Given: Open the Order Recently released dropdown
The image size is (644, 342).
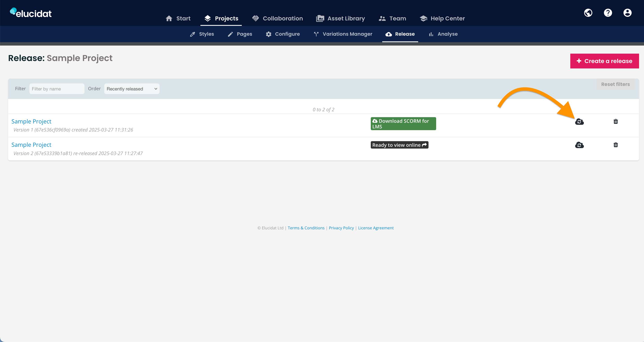Looking at the screenshot, I should 132,89.
